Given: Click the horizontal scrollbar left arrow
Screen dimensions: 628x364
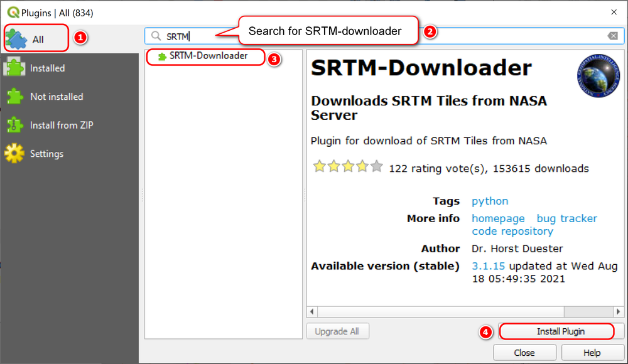Looking at the screenshot, I should tap(312, 311).
